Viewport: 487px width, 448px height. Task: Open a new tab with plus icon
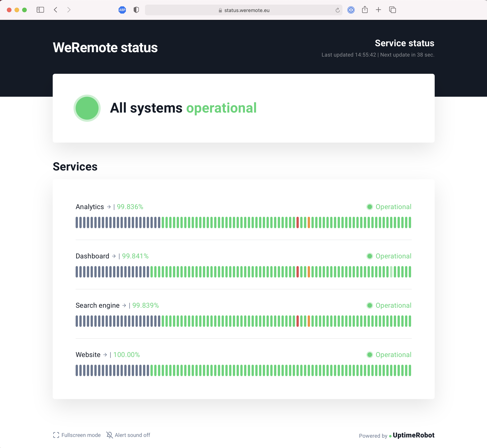click(378, 10)
